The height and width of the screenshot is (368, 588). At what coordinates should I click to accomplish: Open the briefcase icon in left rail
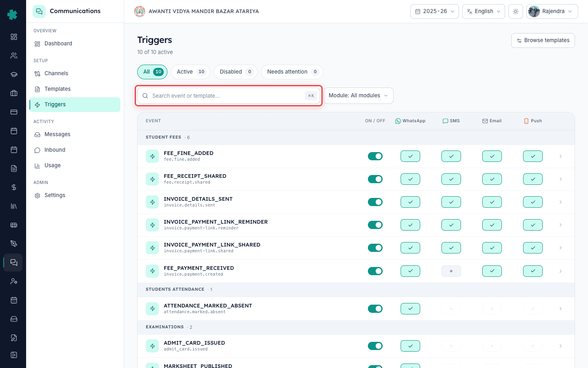(14, 93)
